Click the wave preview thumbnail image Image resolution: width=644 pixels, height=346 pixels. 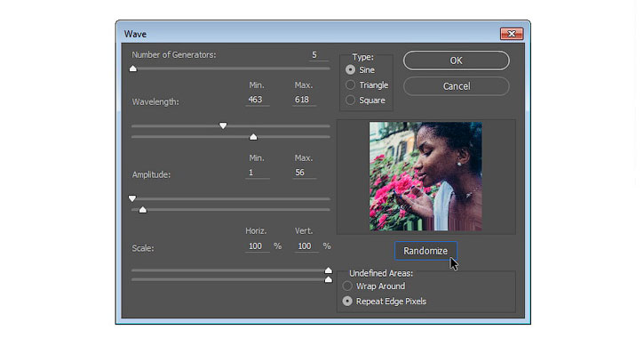(x=425, y=176)
